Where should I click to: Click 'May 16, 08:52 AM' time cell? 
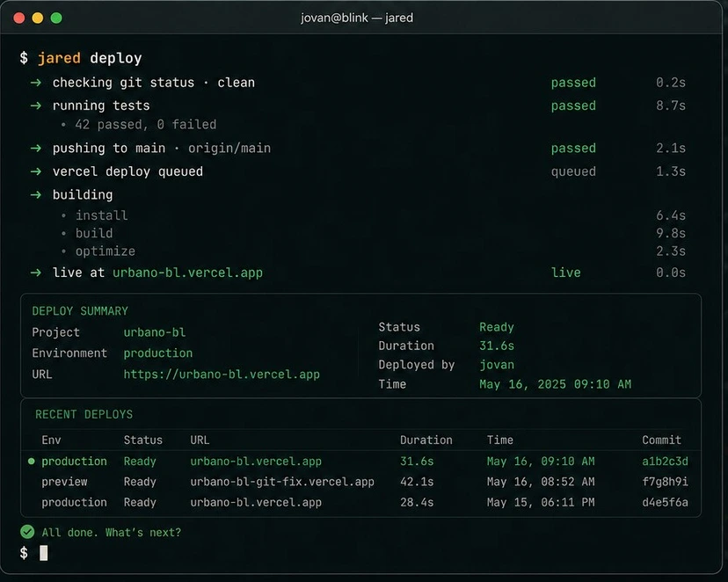[541, 482]
